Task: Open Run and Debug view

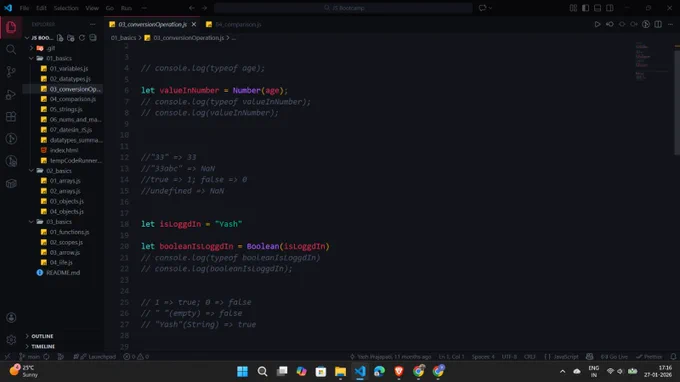Action: (11, 95)
